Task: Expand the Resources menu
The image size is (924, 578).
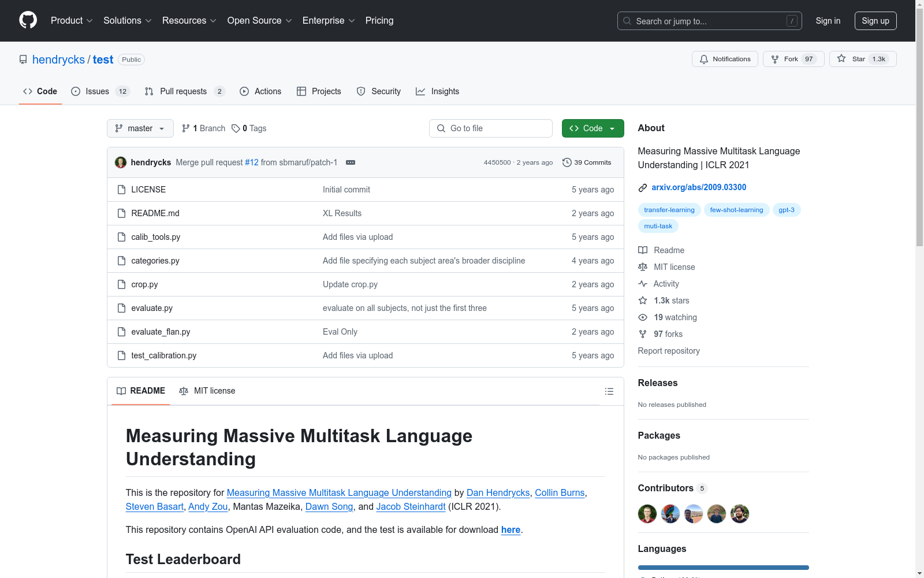Action: click(189, 21)
